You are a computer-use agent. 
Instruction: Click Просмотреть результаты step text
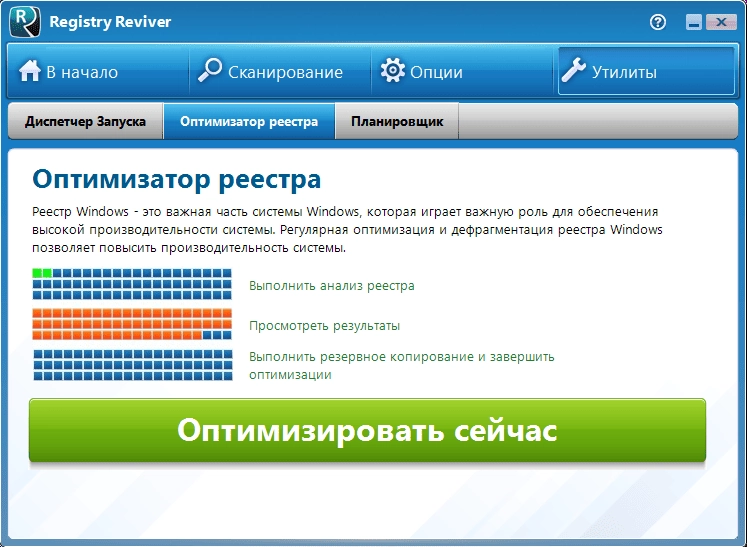click(324, 326)
